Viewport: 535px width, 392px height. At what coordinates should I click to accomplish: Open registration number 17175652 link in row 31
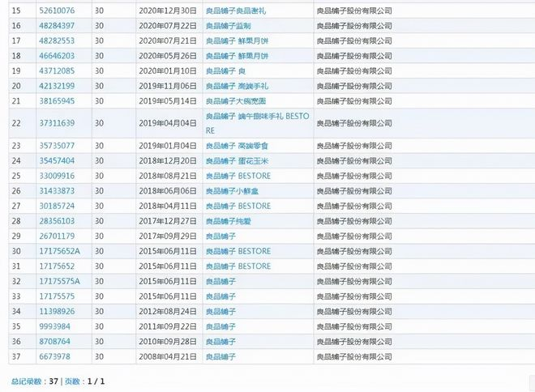pyautogui.click(x=57, y=266)
